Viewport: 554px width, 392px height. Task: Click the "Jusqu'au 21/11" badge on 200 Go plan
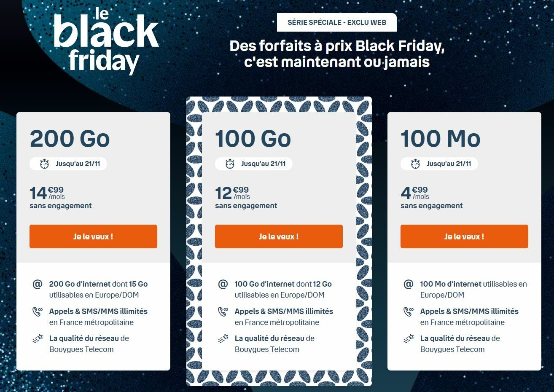68,164
